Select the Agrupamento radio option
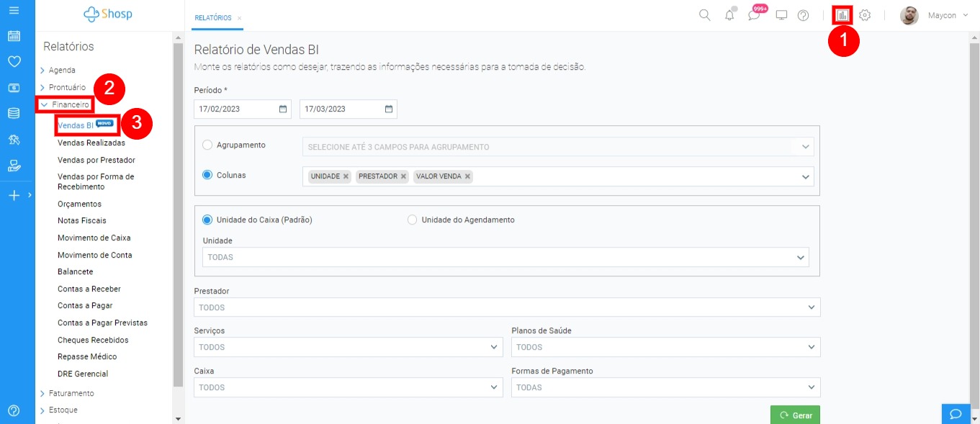The width and height of the screenshot is (980, 424). coord(208,145)
